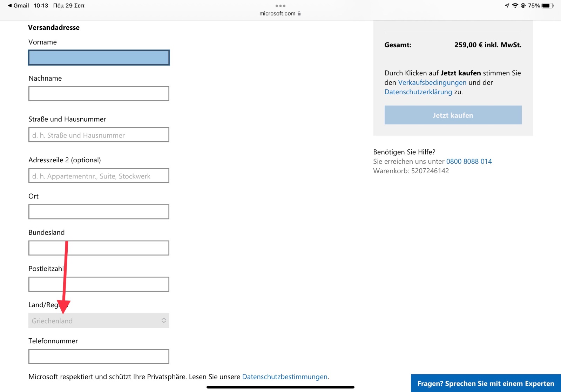Tap the battery indicator icon

click(x=548, y=6)
